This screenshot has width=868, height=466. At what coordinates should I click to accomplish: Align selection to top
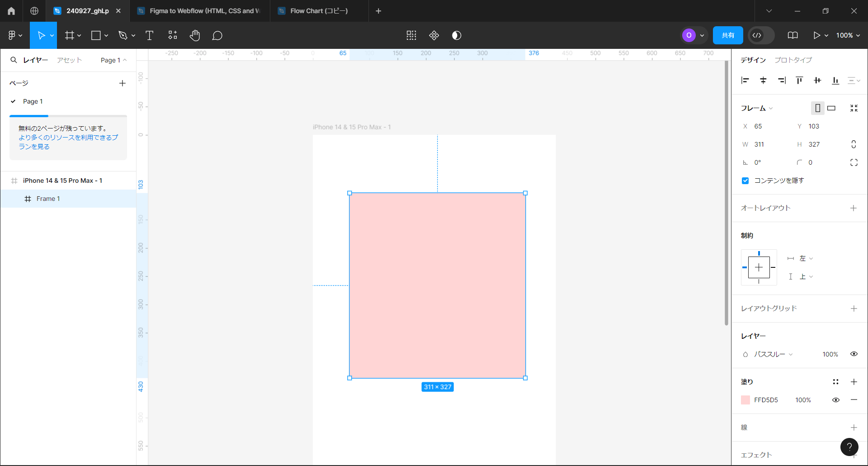pyautogui.click(x=799, y=81)
